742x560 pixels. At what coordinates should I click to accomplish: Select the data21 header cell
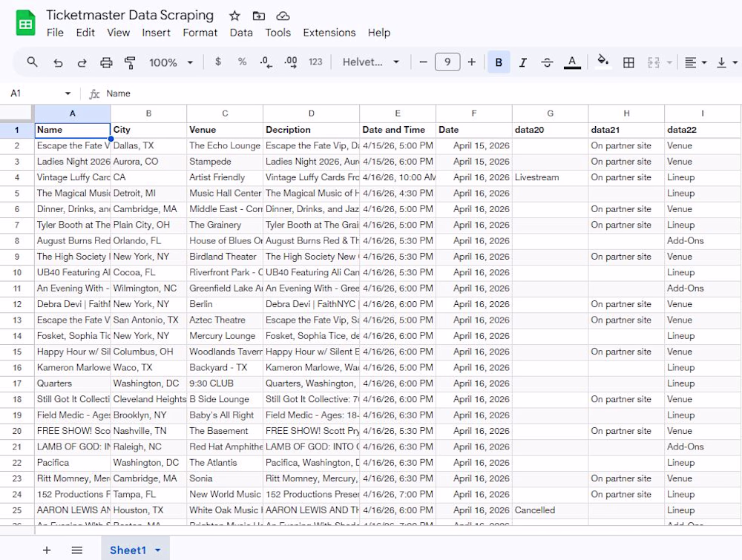(626, 130)
